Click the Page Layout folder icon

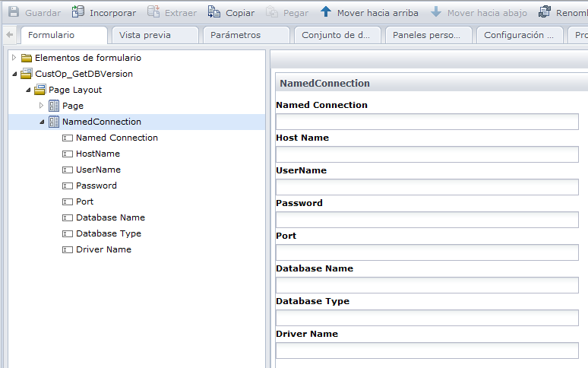(40, 90)
